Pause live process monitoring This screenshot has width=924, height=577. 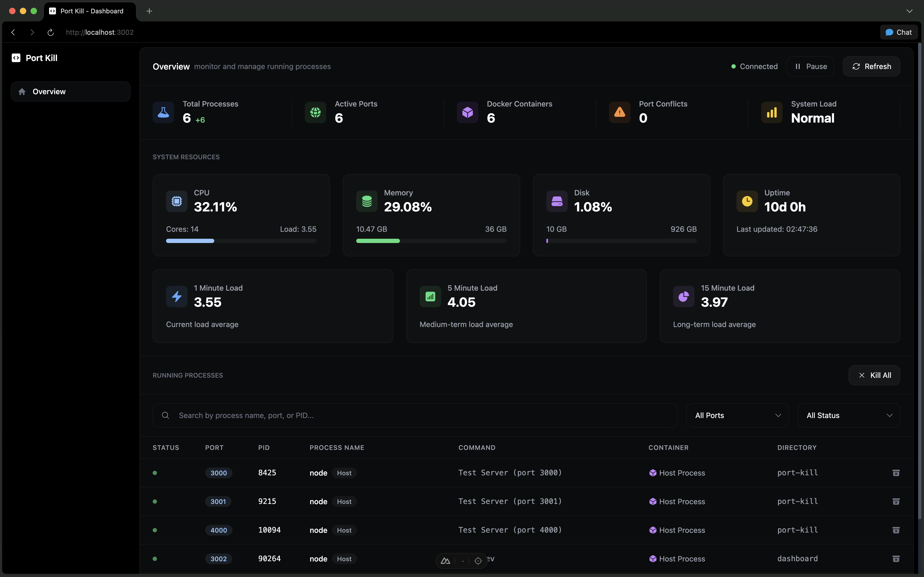[x=810, y=66]
